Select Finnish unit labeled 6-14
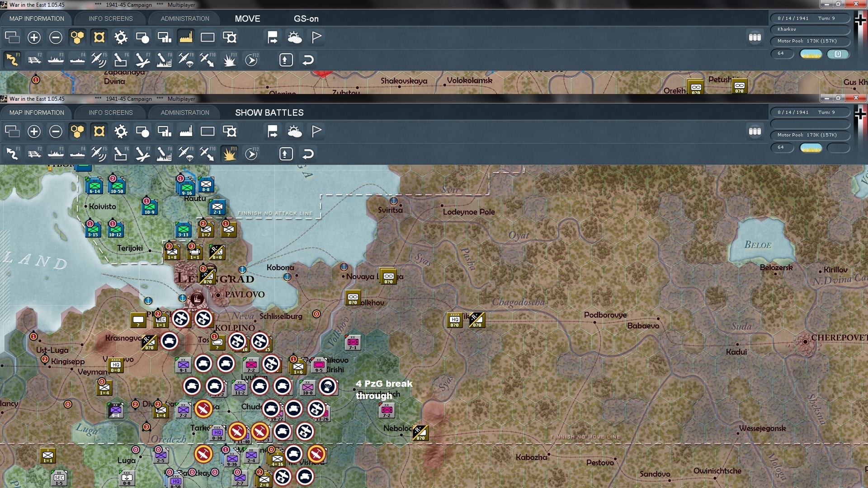Image resolution: width=868 pixels, height=488 pixels. [94, 186]
